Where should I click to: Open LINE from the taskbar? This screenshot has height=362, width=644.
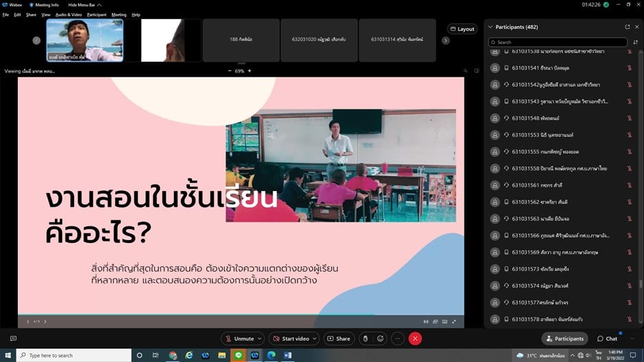(238, 355)
